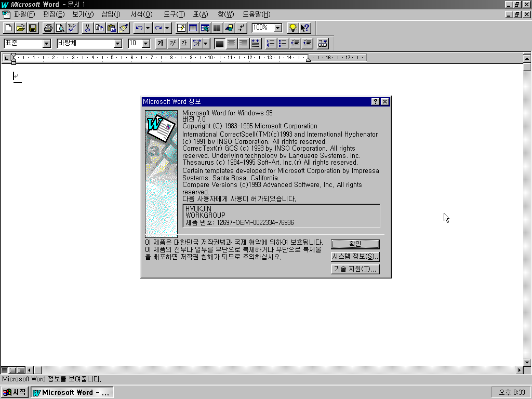The height and width of the screenshot is (399, 532).
Task: Toggle Underline formatting button
Action: 184,44
